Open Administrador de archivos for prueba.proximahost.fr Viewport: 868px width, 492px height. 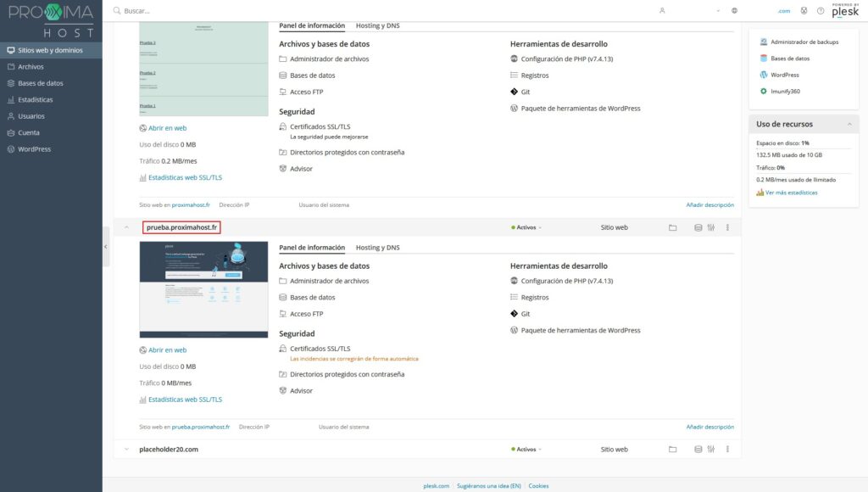tap(324, 281)
